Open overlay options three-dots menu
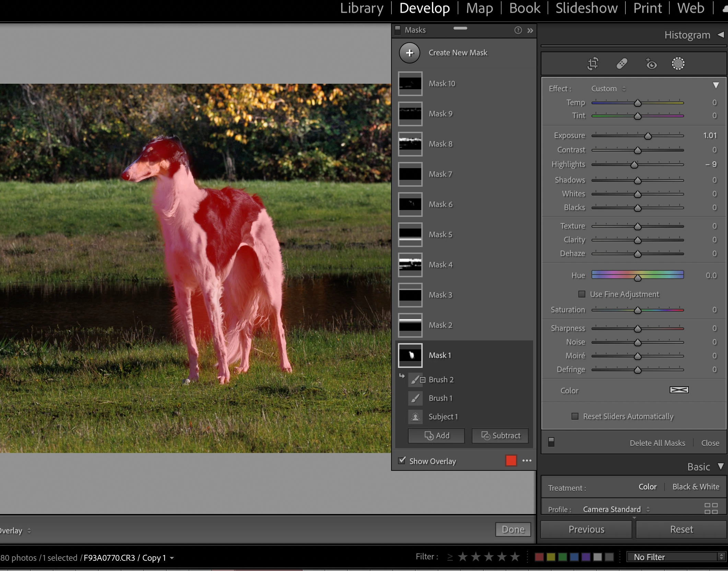This screenshot has height=571, width=728. (x=527, y=461)
